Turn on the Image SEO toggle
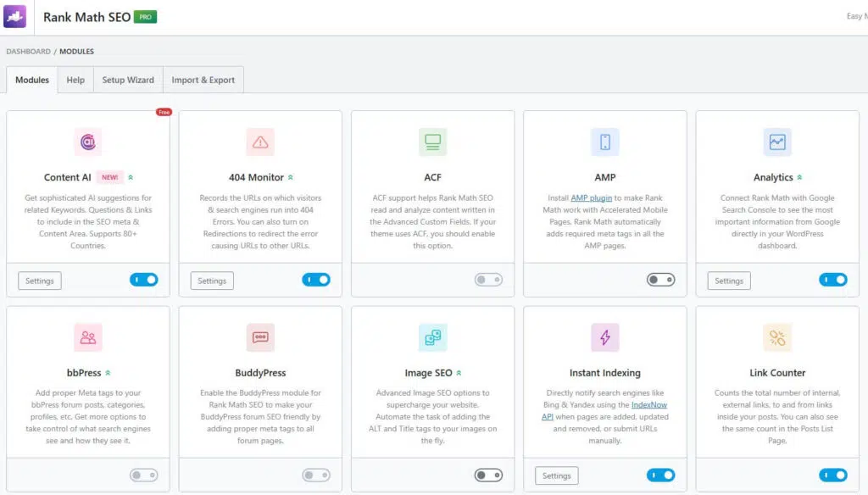The height and width of the screenshot is (495, 868). point(488,476)
